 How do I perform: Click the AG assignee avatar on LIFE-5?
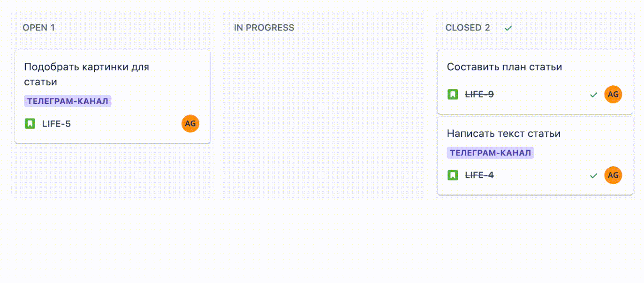190,124
